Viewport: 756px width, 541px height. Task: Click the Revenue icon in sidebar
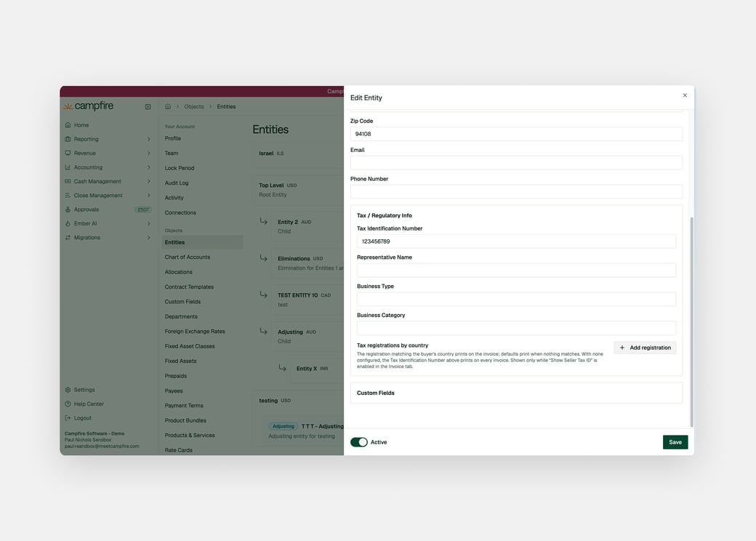(x=68, y=153)
